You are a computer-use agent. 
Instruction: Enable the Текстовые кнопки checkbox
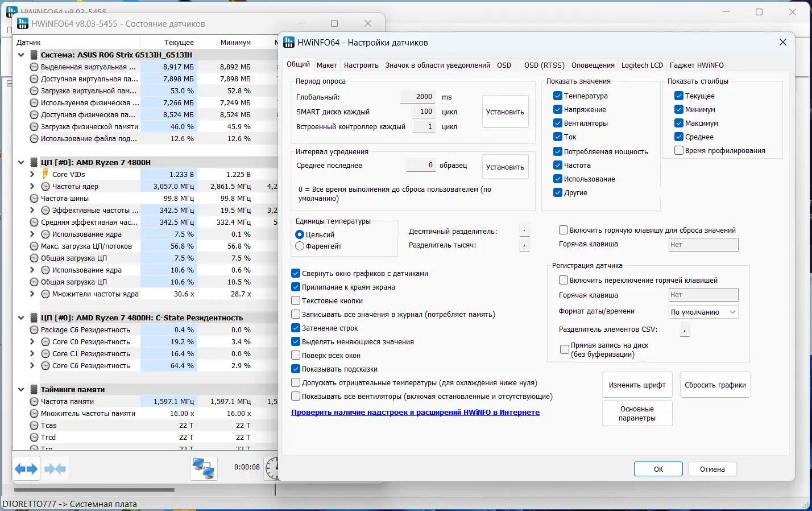click(296, 301)
